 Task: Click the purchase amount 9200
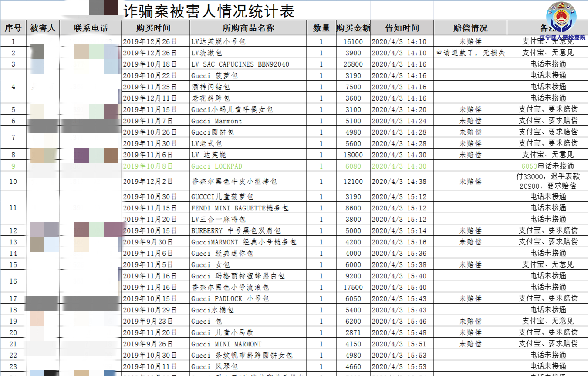[353, 276]
